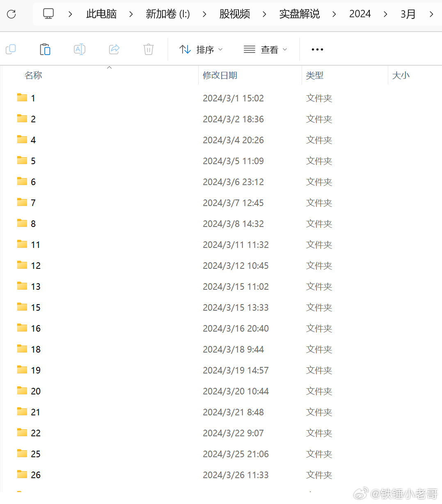
Task: Navigate to 新加卷 (I:) in breadcrumb
Action: pyautogui.click(x=168, y=14)
